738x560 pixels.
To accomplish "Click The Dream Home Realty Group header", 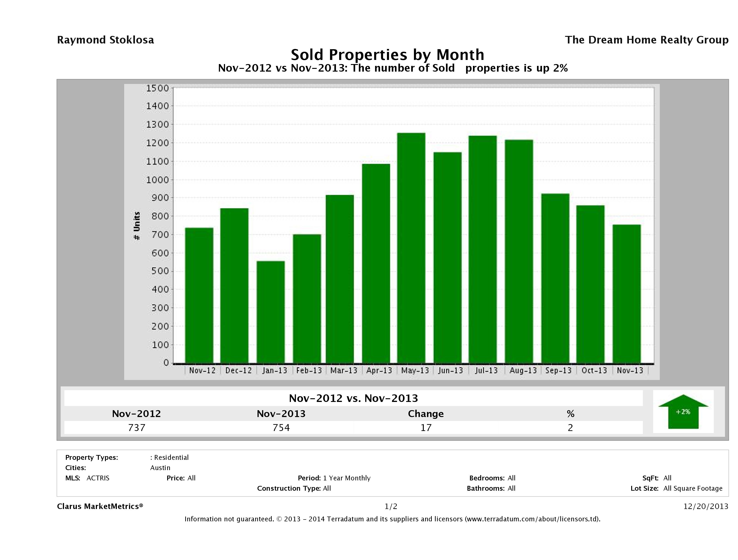I will click(646, 40).
